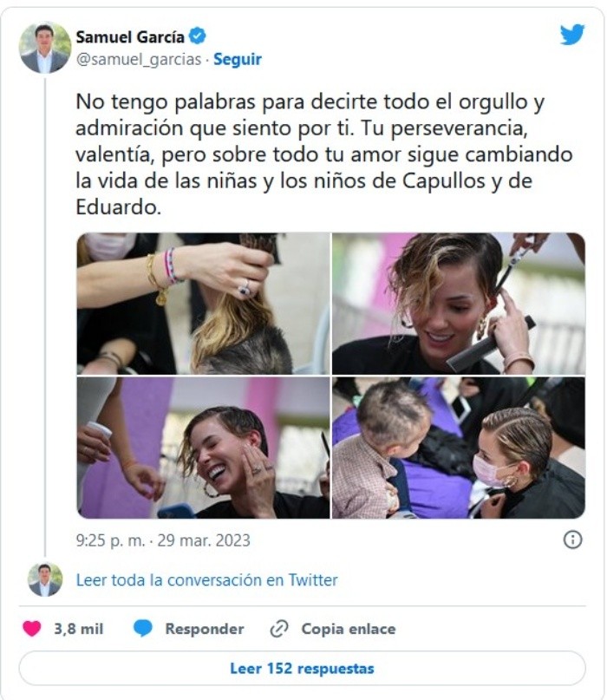This screenshot has width=607, height=700.
Task: Open the laughing woman photo thumbnail
Action: pyautogui.click(x=203, y=448)
